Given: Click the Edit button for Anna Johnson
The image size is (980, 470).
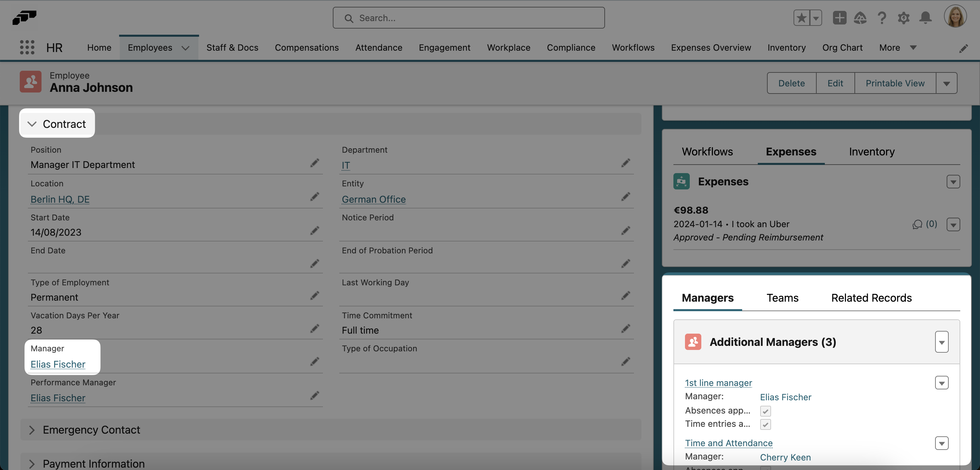Looking at the screenshot, I should [x=835, y=83].
